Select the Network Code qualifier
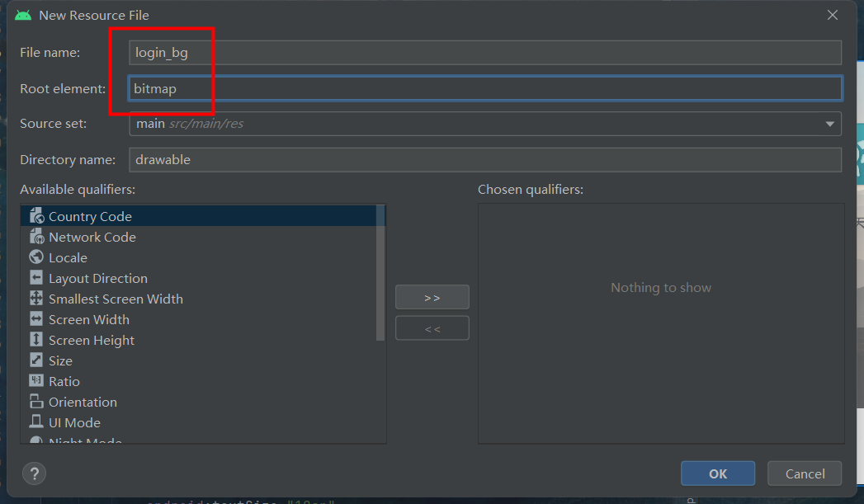Screen dimensions: 864x504 point(91,237)
